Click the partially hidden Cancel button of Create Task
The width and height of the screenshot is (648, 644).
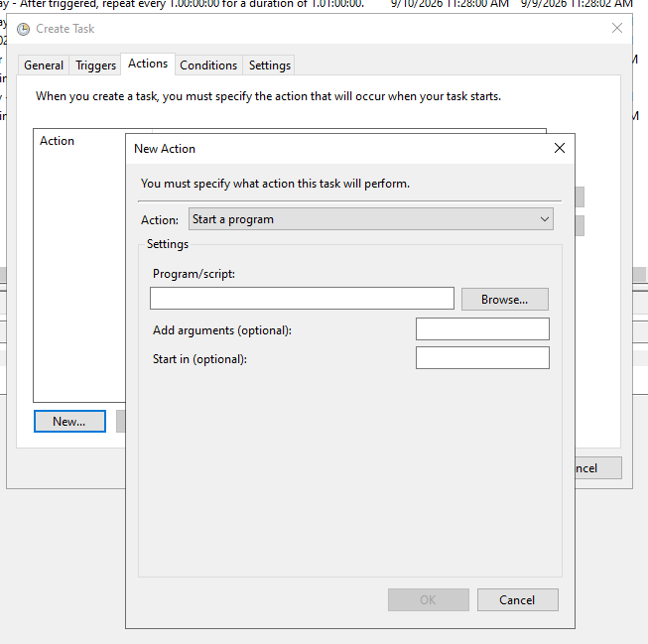[598, 468]
